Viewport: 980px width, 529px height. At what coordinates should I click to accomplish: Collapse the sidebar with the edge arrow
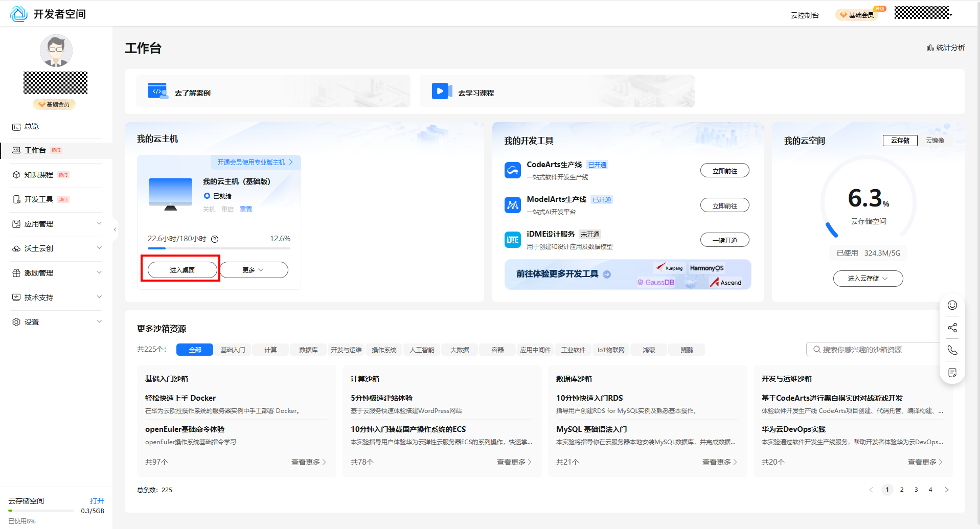pos(115,229)
